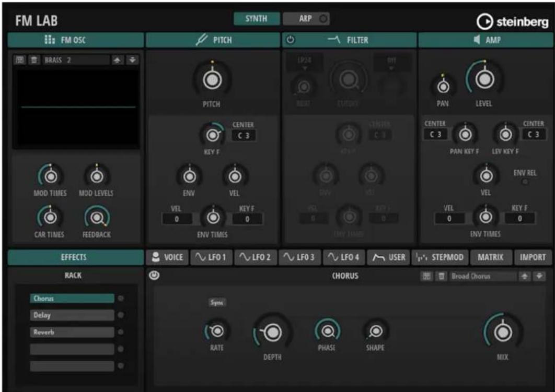Screen dimensions: 555x392
Task: Click the Pan key follow CENTER C 3 field
Action: point(436,135)
